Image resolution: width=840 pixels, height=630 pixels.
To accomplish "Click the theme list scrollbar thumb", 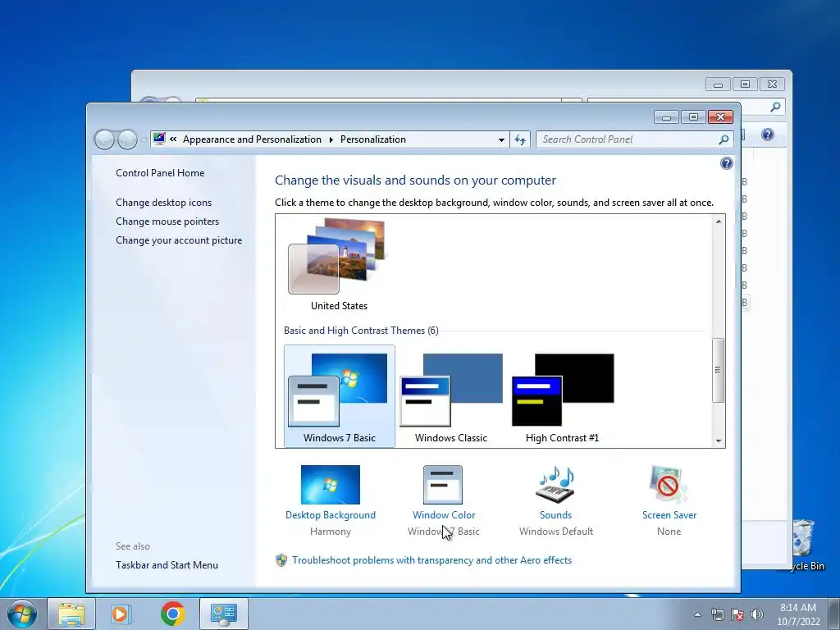I will click(x=719, y=370).
